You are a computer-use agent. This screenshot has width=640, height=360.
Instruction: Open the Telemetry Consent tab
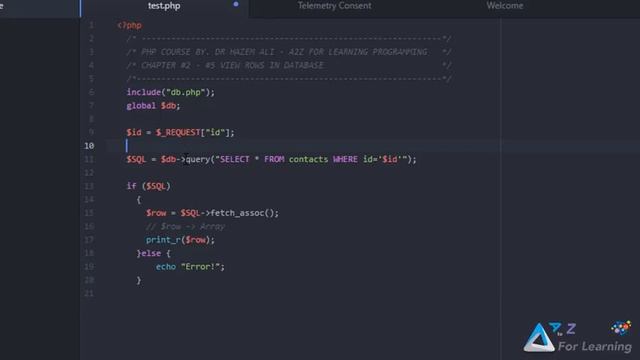tap(334, 6)
